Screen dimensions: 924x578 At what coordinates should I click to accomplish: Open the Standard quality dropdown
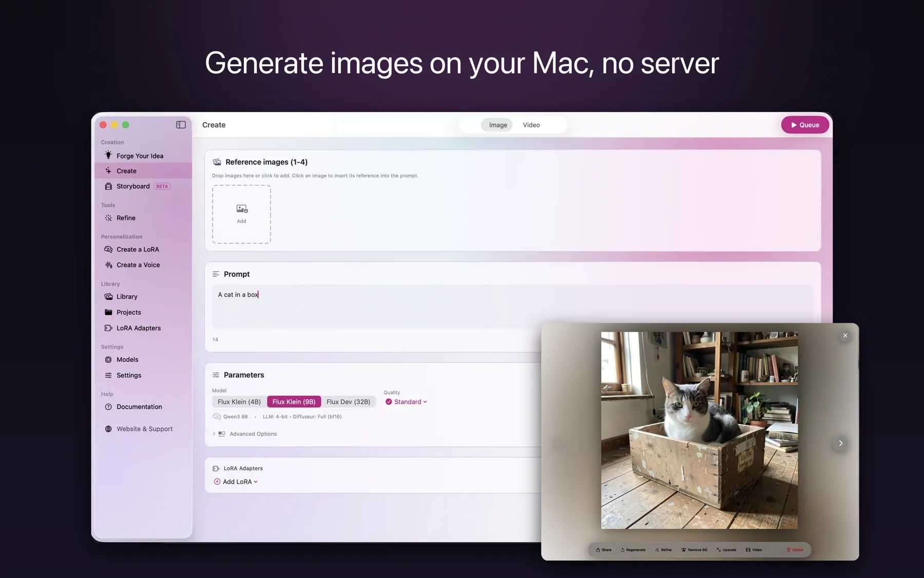[406, 402]
